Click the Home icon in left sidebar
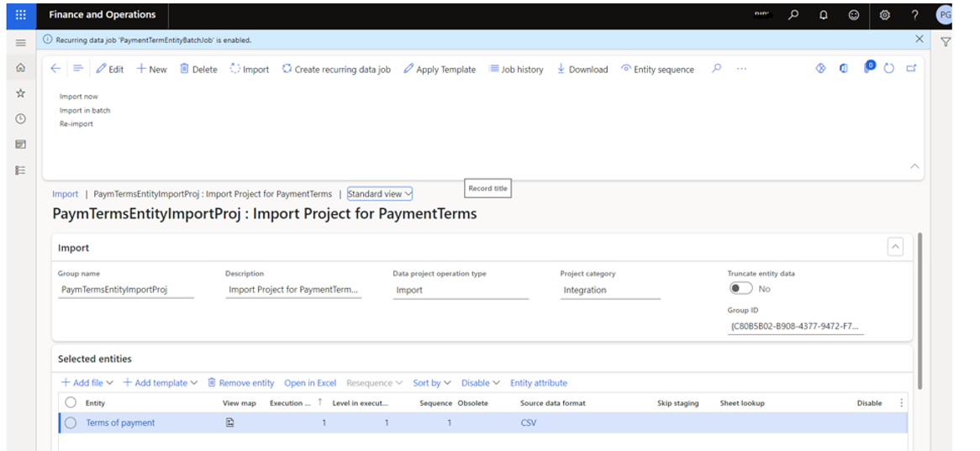The image size is (980, 451). point(21,68)
